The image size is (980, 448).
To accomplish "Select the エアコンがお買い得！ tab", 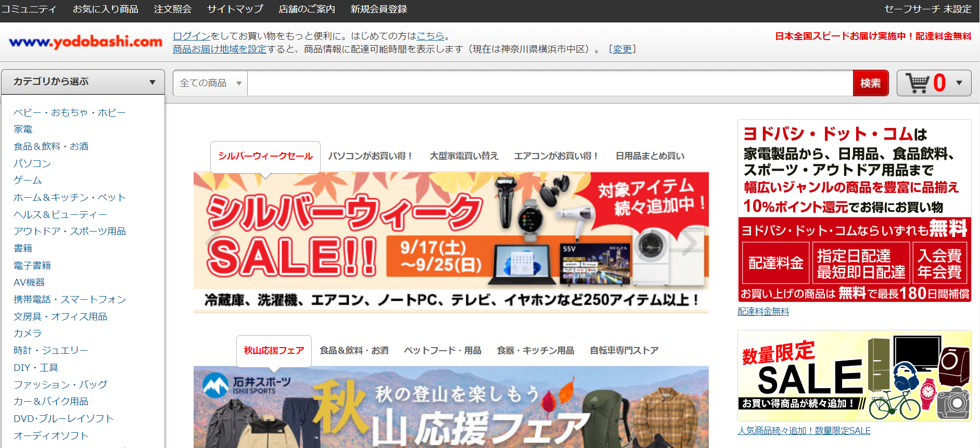I will pos(557,156).
